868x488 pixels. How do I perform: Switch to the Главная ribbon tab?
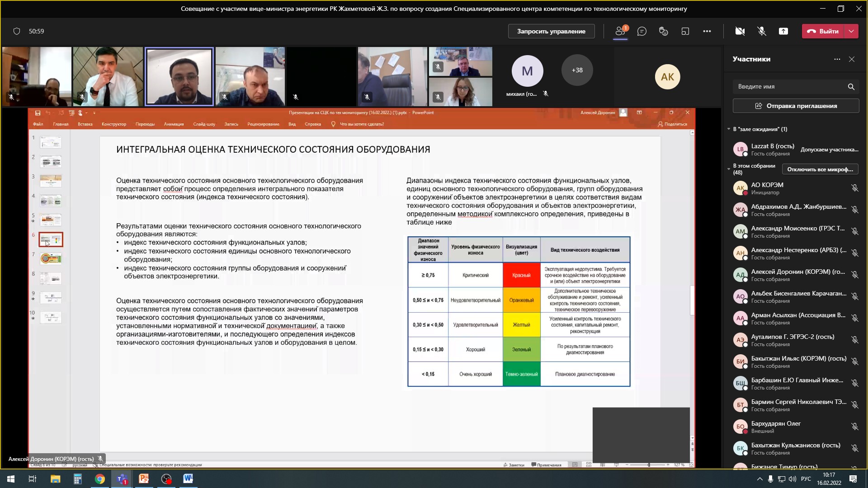click(61, 124)
